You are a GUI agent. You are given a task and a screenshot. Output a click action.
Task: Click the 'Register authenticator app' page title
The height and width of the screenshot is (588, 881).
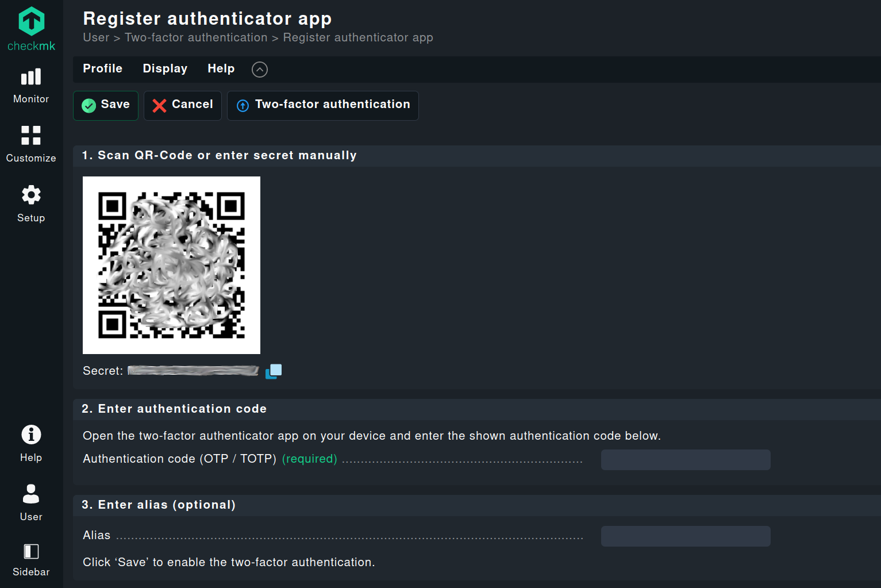click(207, 18)
